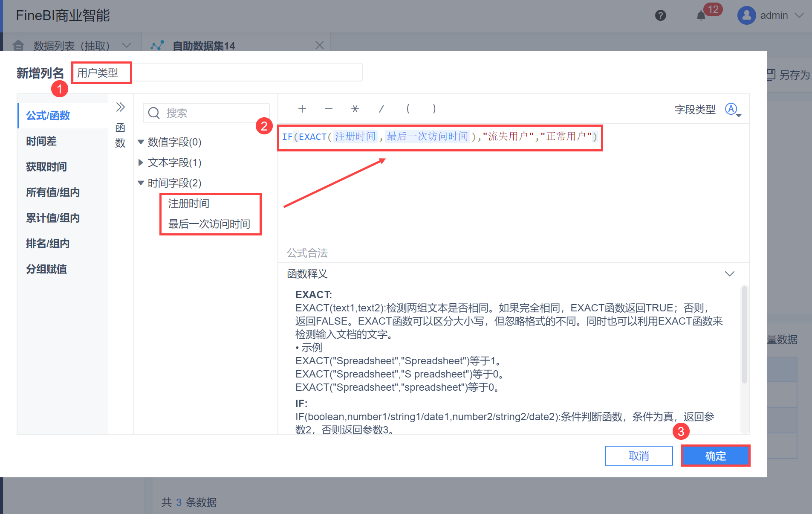The width and height of the screenshot is (812, 514).
Task: Click the 公式合法 status text
Action: [x=307, y=253]
